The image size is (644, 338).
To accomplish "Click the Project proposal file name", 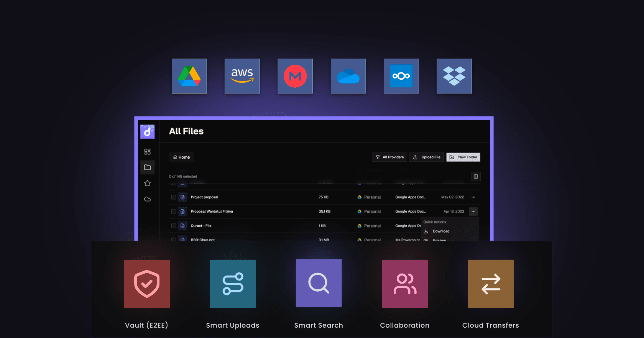I will (204, 197).
